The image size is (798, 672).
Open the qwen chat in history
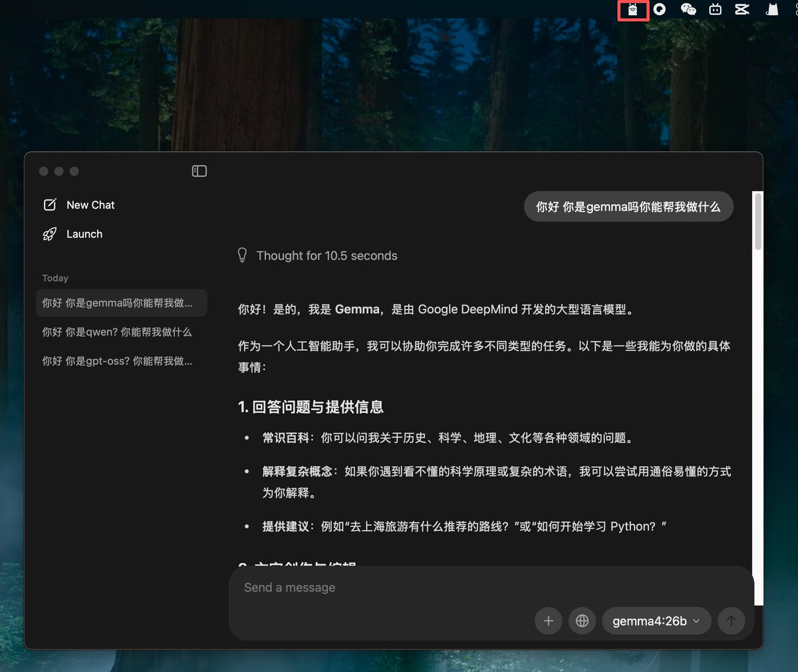[x=122, y=332]
